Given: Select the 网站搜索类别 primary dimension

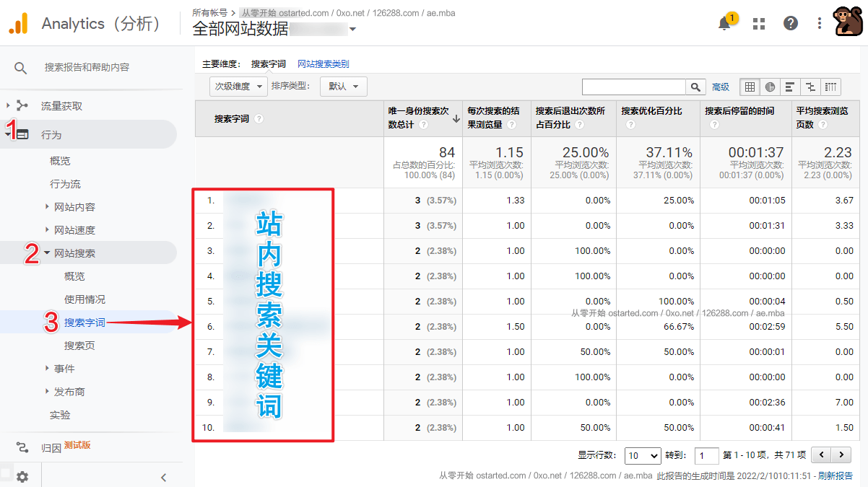Looking at the screenshot, I should [x=323, y=64].
